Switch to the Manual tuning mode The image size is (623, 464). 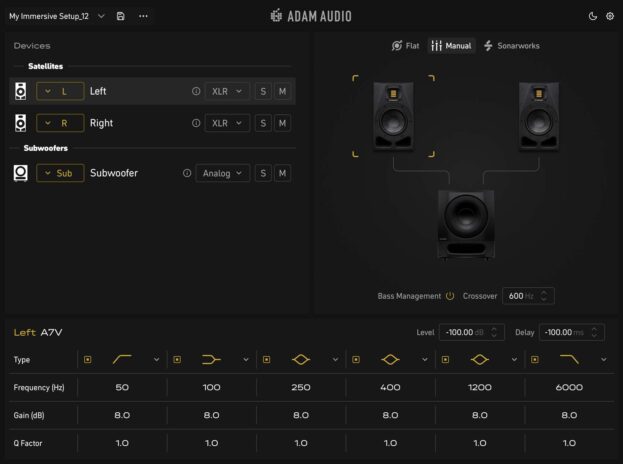click(x=451, y=46)
